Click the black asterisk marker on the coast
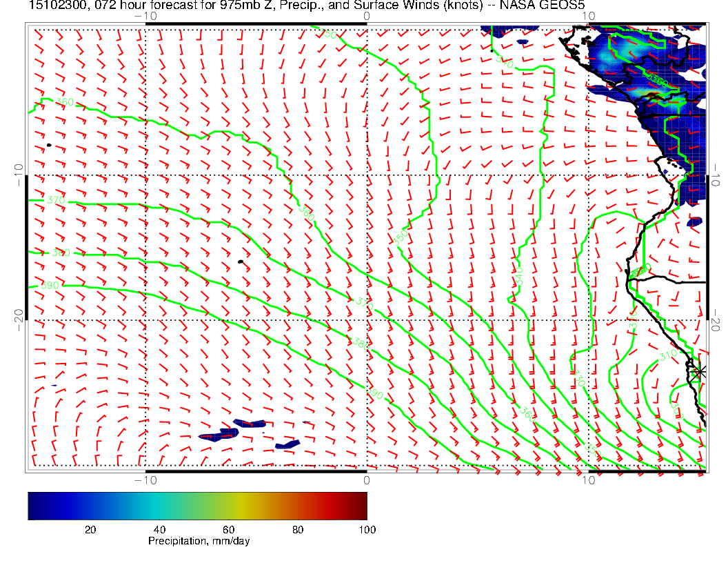This screenshot has height=563, width=728. (x=699, y=371)
